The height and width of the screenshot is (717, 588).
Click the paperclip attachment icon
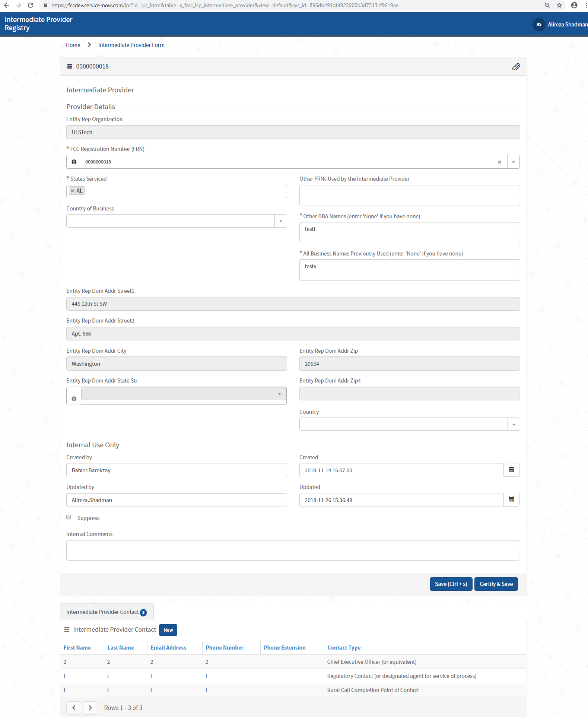tap(516, 67)
